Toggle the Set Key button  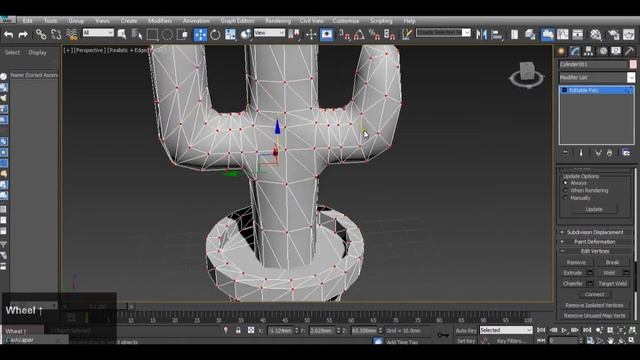[x=466, y=340]
